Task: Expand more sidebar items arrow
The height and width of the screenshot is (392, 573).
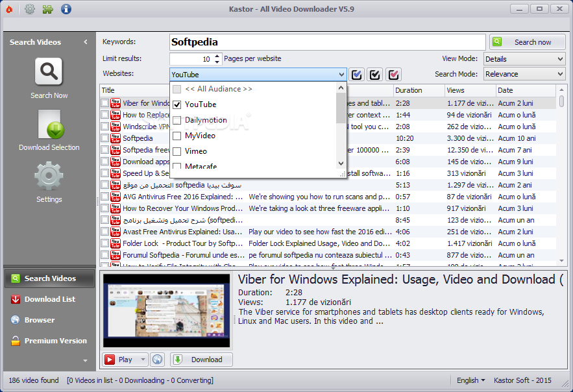Action: pos(85,361)
